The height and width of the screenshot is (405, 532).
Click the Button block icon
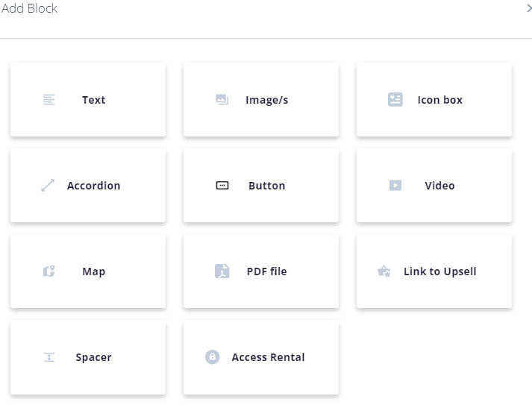point(222,186)
